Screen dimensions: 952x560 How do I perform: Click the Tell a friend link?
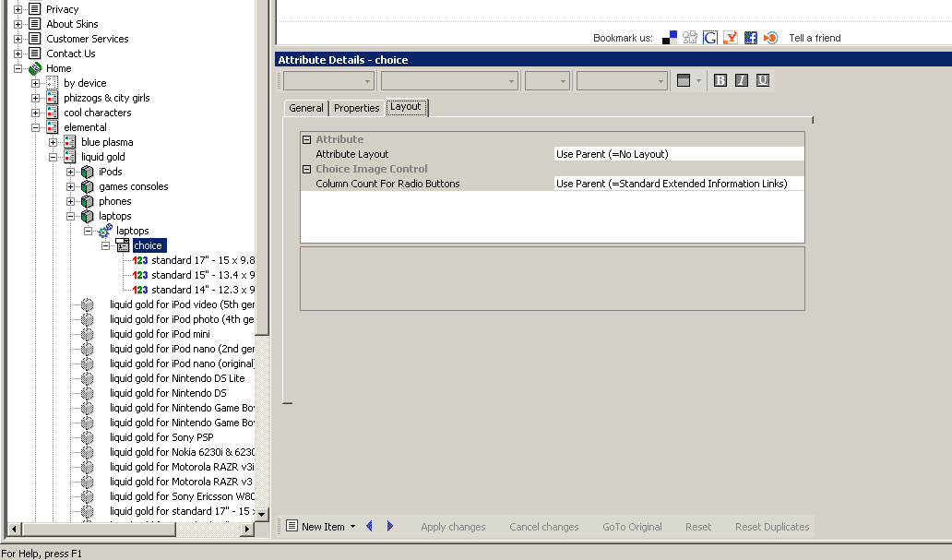point(815,38)
